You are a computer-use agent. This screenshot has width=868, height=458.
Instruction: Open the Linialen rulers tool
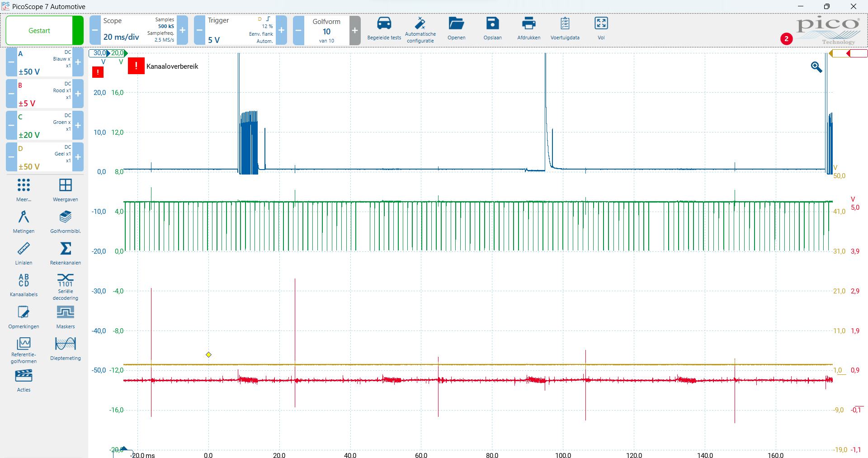[24, 249]
